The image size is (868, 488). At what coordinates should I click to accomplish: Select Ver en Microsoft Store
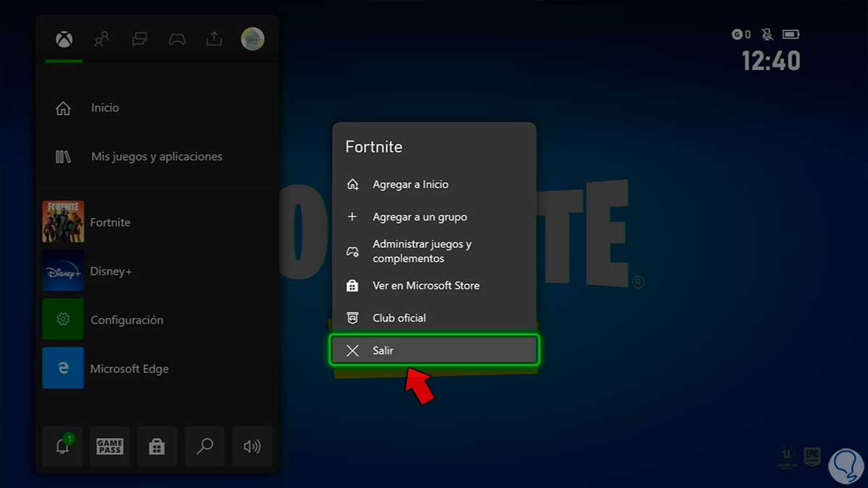coord(434,286)
